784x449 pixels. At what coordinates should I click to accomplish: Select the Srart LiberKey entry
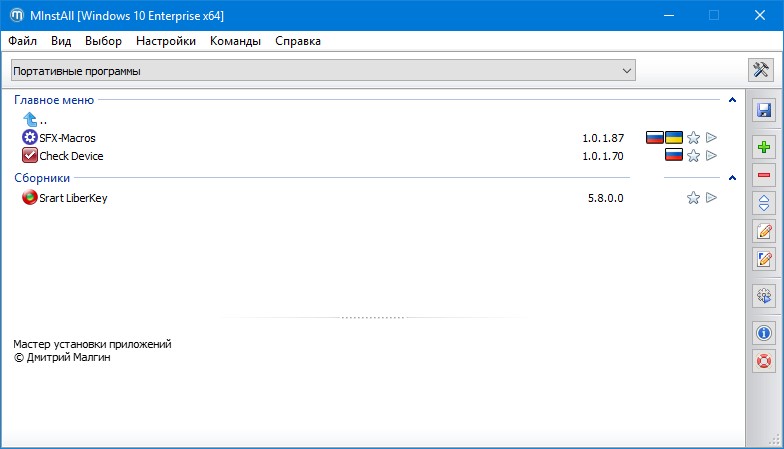pyautogui.click(x=73, y=198)
